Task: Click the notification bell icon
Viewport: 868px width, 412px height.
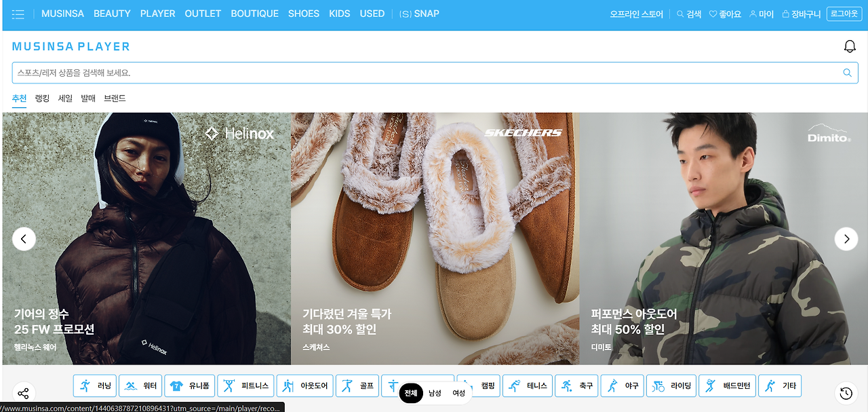Action: click(x=850, y=46)
